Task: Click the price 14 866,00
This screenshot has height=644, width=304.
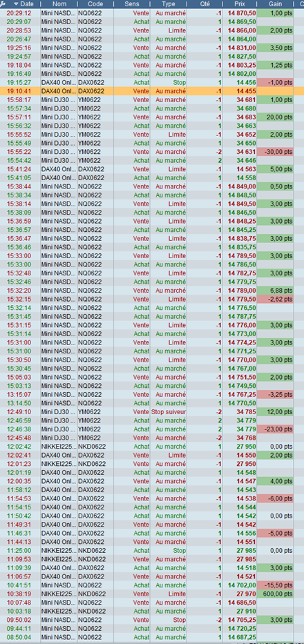Action: [x=242, y=30]
